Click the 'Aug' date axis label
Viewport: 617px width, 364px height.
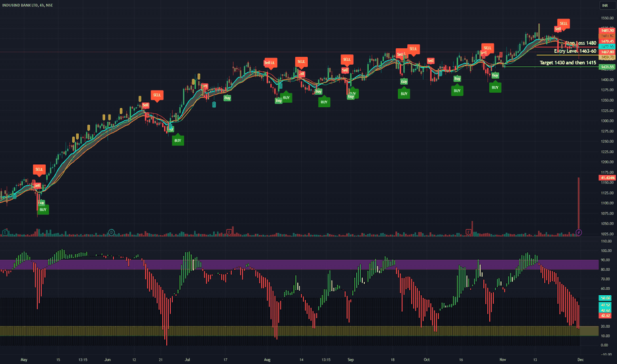(x=267, y=359)
